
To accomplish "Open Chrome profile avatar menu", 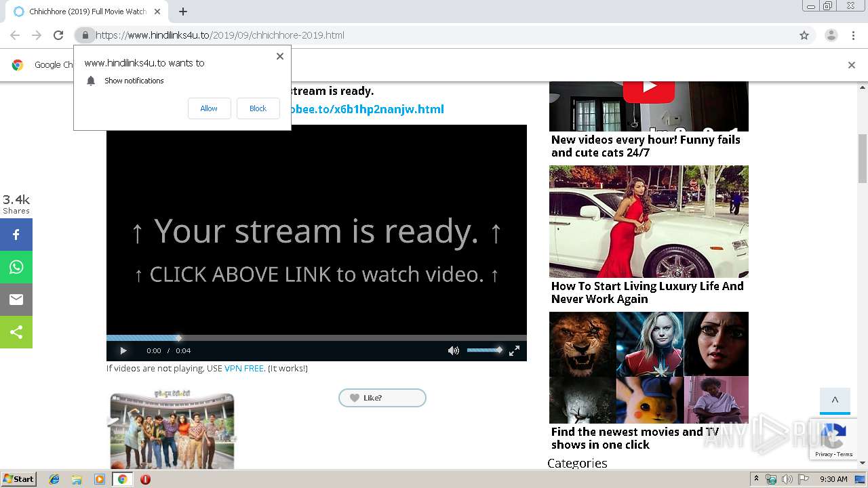I will point(831,35).
